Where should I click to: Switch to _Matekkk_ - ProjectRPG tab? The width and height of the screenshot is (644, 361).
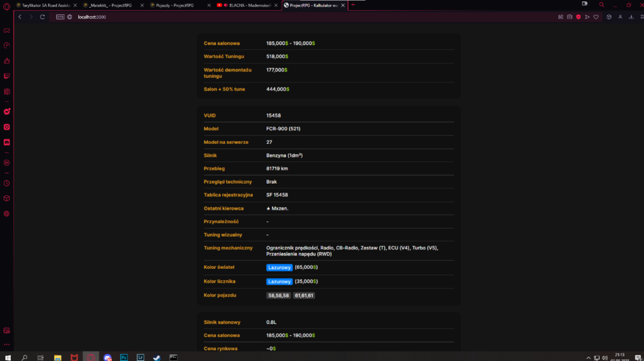tap(110, 5)
